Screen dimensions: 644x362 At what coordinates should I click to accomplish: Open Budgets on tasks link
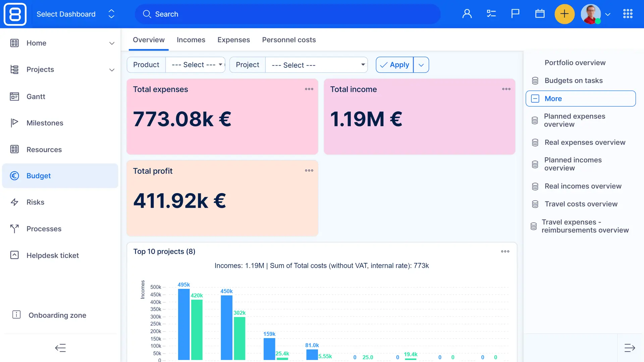point(573,80)
